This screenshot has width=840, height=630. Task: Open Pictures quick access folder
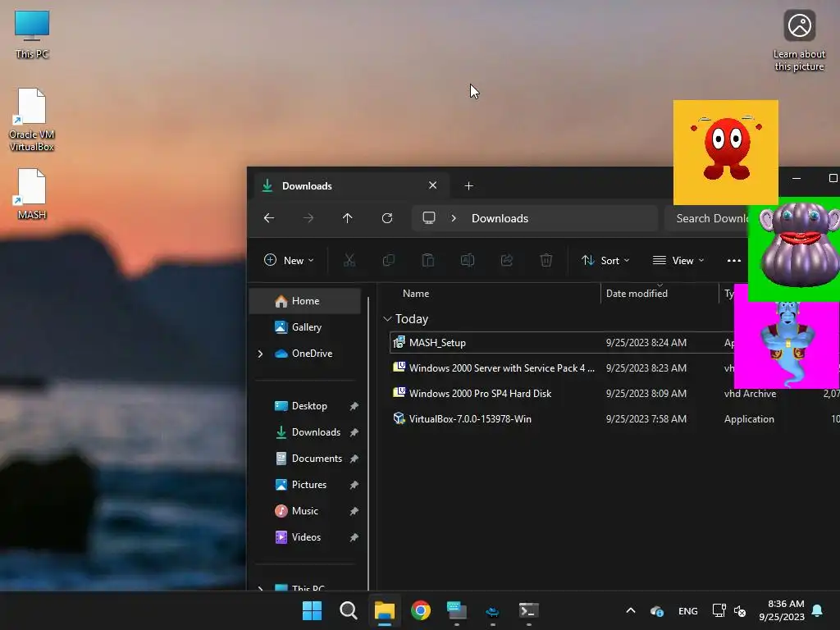[x=305, y=485]
